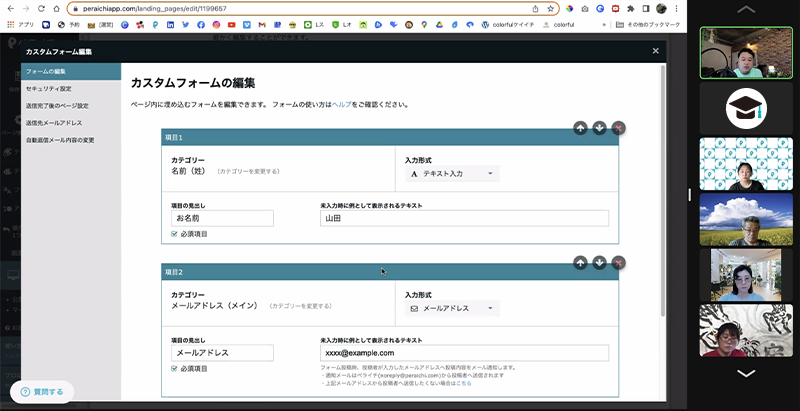This screenshot has height=411, width=800.
Task: Move 項目1 down with the arrow icon
Action: (x=599, y=127)
